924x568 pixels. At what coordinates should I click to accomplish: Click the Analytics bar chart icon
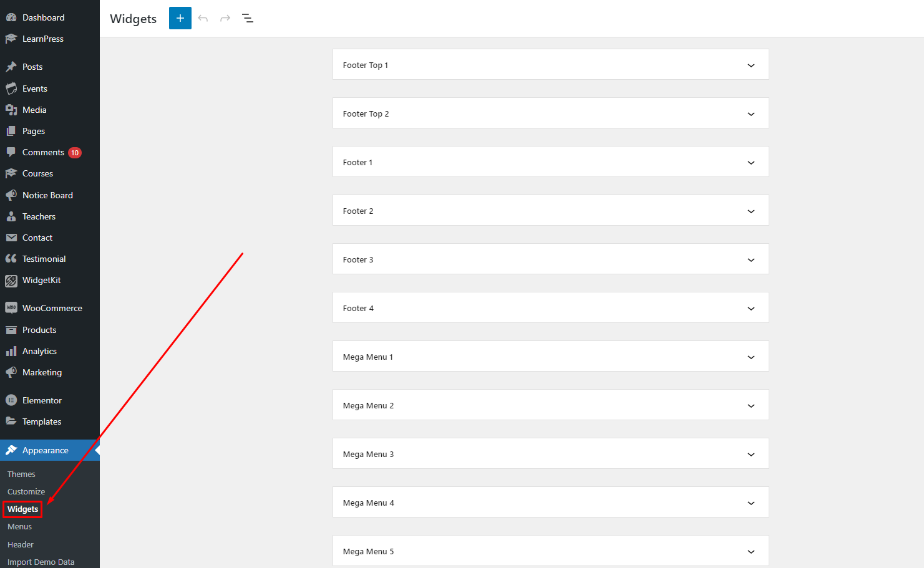click(x=11, y=352)
